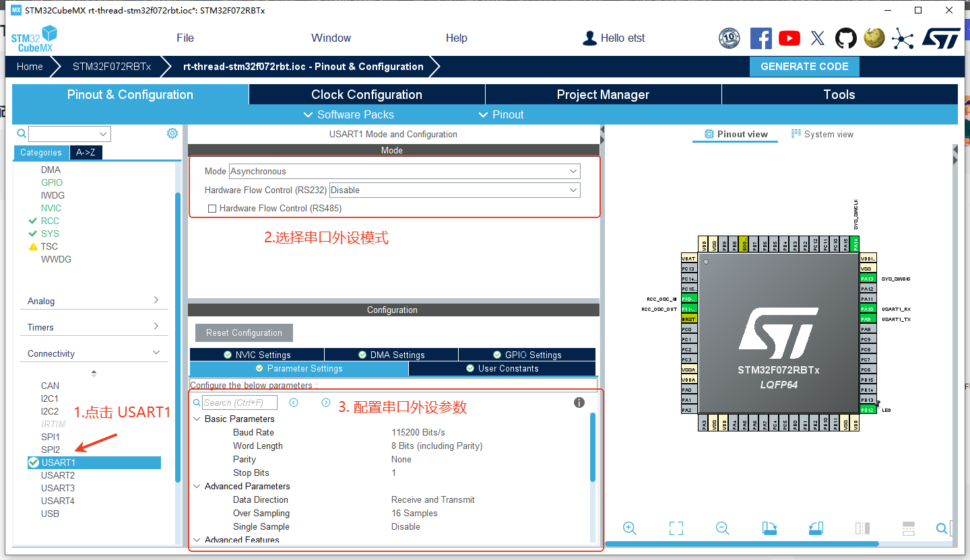
Task: Collapse the Basic Parameters group
Action: (x=197, y=419)
